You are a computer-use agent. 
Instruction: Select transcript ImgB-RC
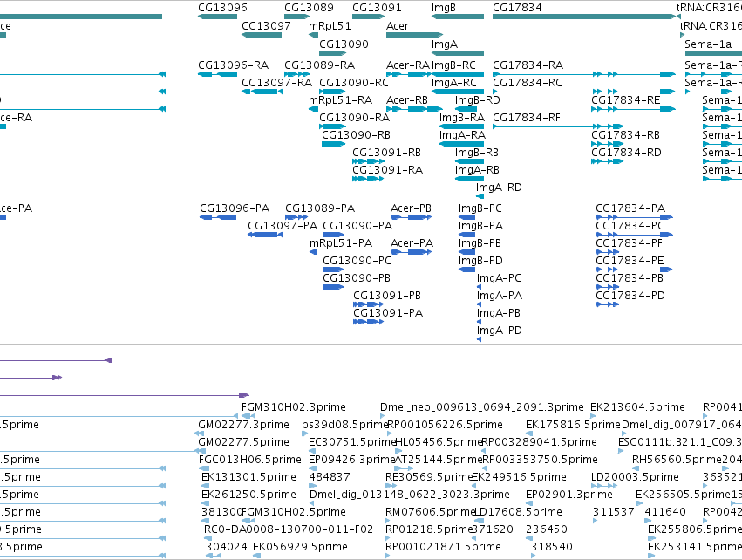(453, 65)
